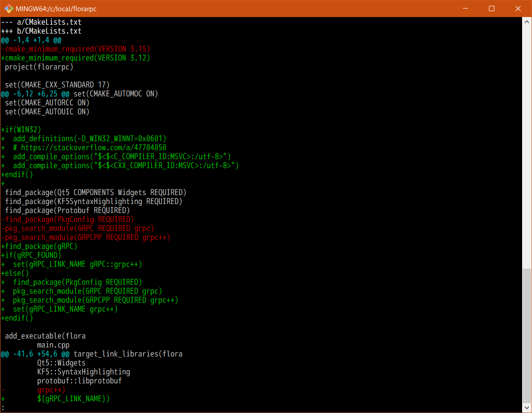
Task: Click the title text MINGW64:/c/local/florarpc
Action: click(56, 9)
